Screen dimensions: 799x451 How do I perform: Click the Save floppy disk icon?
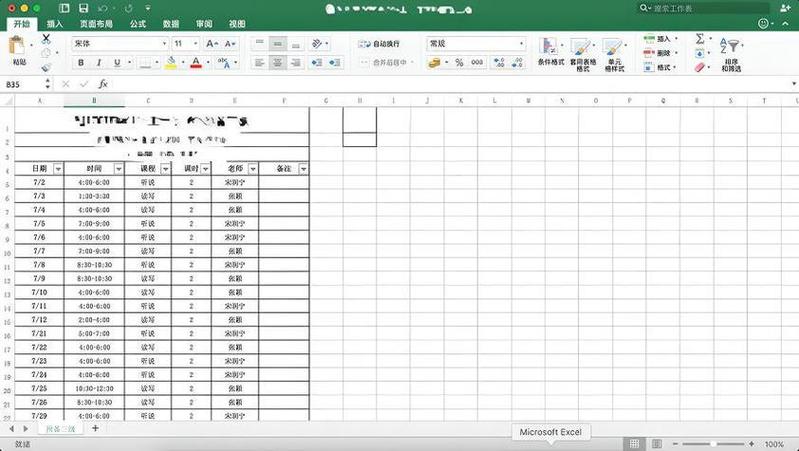point(84,8)
